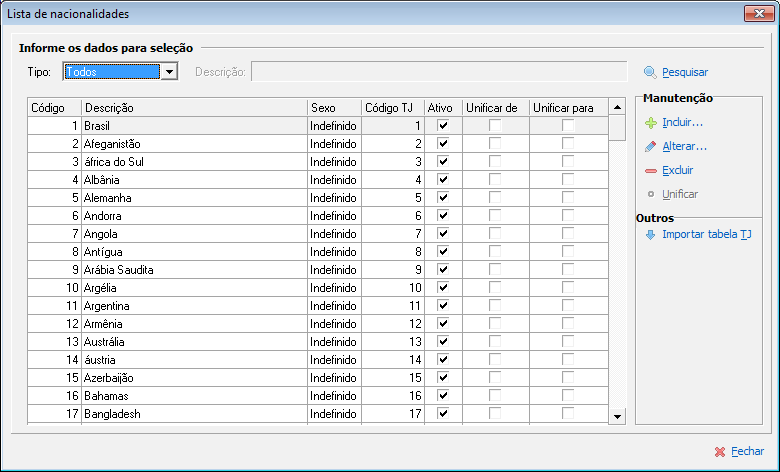Check Unificar de for Alemanha
Viewport: 780px width, 472px height.
495,198
